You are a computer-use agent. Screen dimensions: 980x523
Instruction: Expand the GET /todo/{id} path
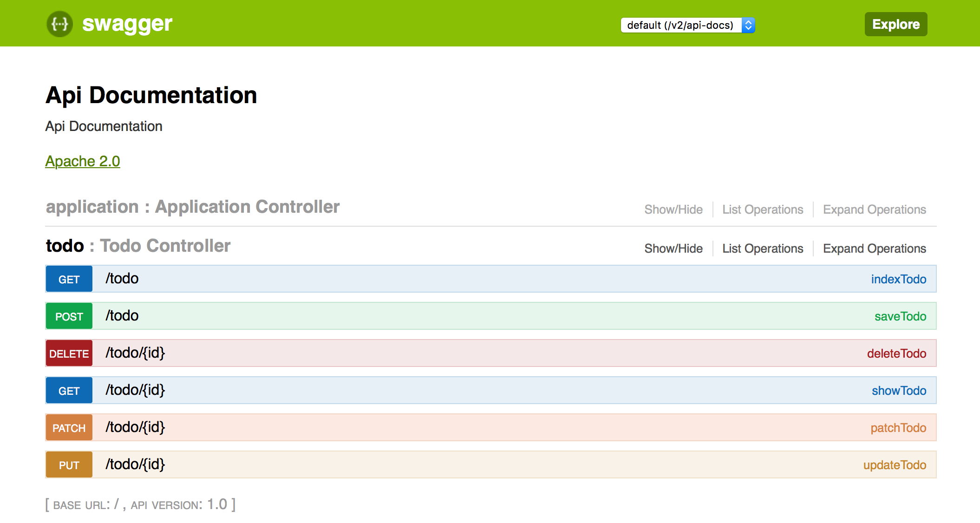pos(135,390)
